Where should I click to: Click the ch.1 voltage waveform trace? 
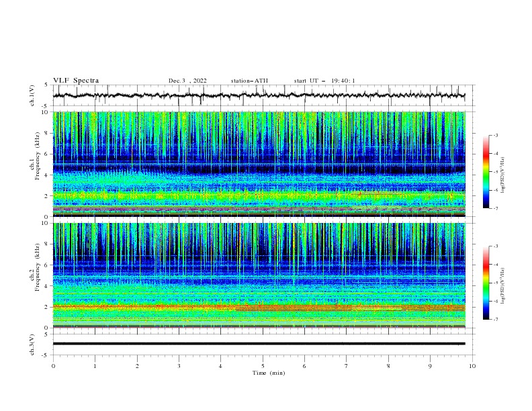tap(259, 95)
